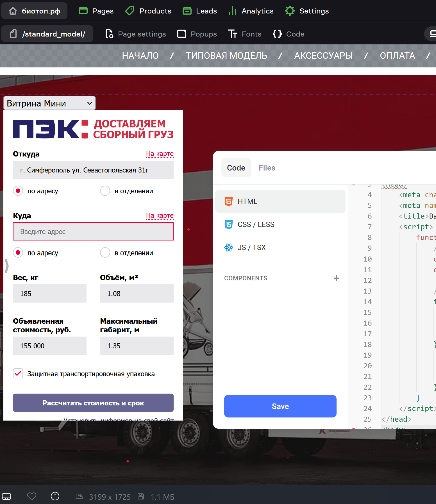Click the info circle icon
436x504 pixels.
pos(55,496)
